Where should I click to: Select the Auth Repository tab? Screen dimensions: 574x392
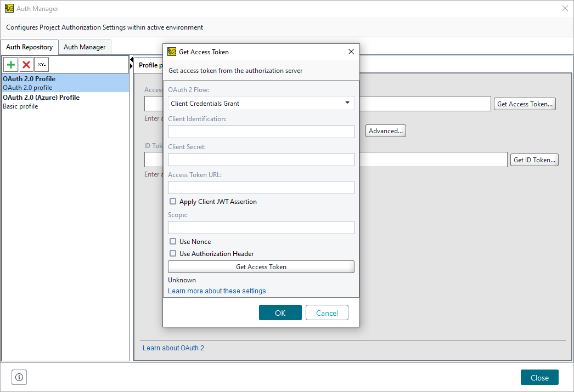pyautogui.click(x=30, y=47)
